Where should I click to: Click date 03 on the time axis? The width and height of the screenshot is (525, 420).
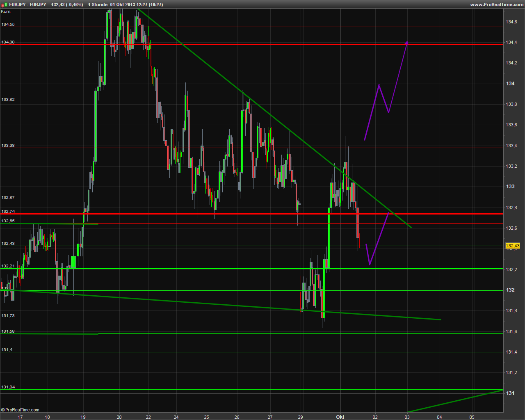click(x=407, y=417)
